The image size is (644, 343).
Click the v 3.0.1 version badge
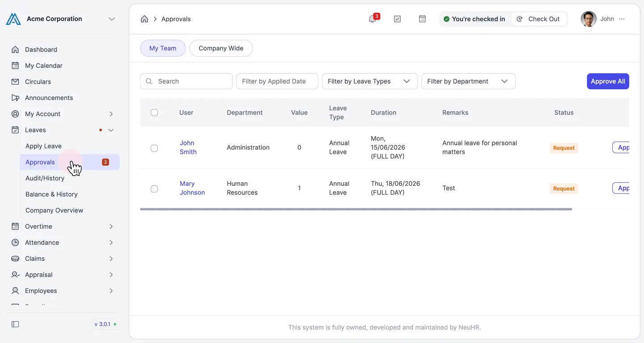click(106, 324)
